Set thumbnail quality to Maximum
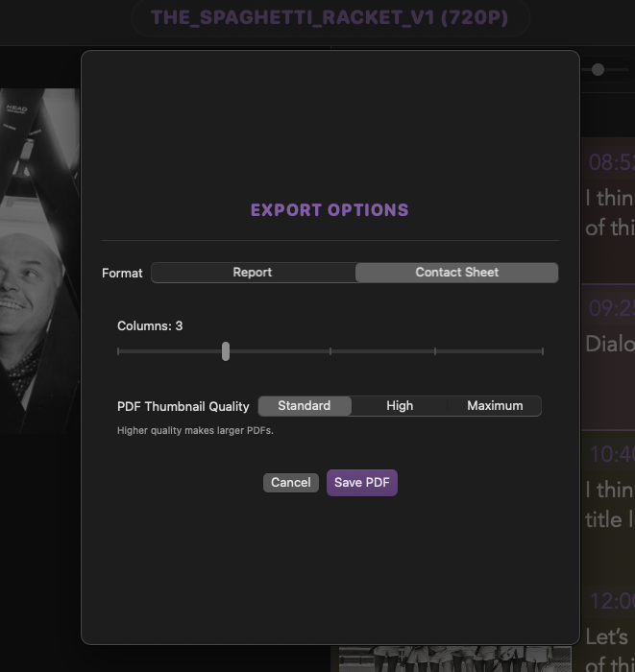 pyautogui.click(x=495, y=406)
